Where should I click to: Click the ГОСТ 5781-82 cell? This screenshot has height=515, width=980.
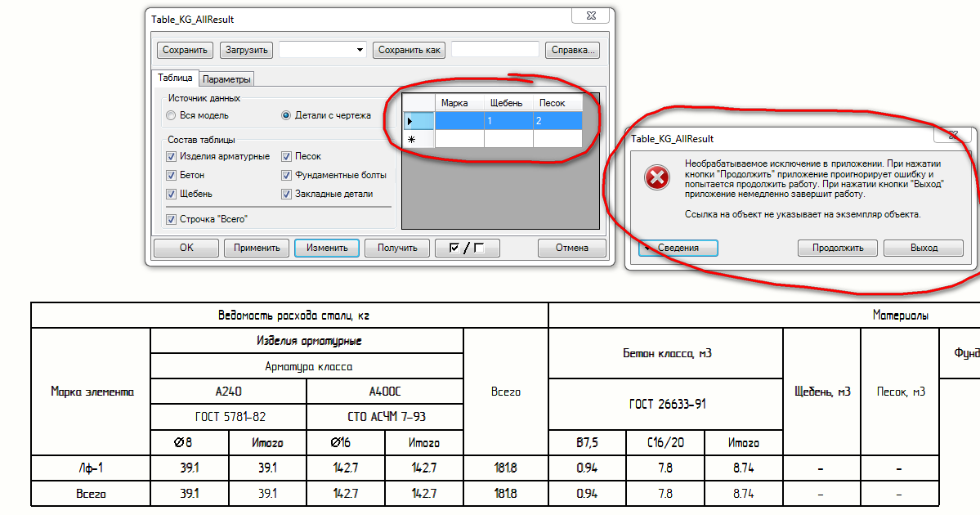230,417
